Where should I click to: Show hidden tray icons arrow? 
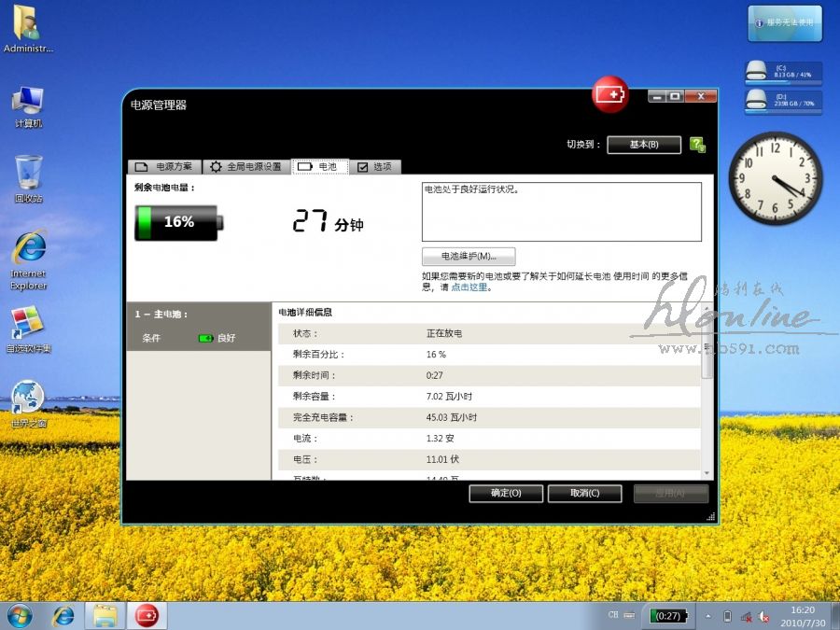click(x=707, y=616)
